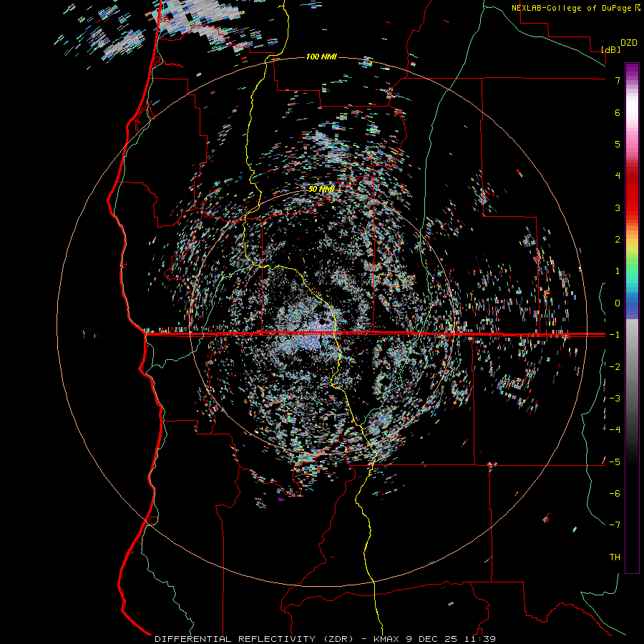Click the 3 value on the scale
This screenshot has width=644, height=644.
pyautogui.click(x=618, y=208)
